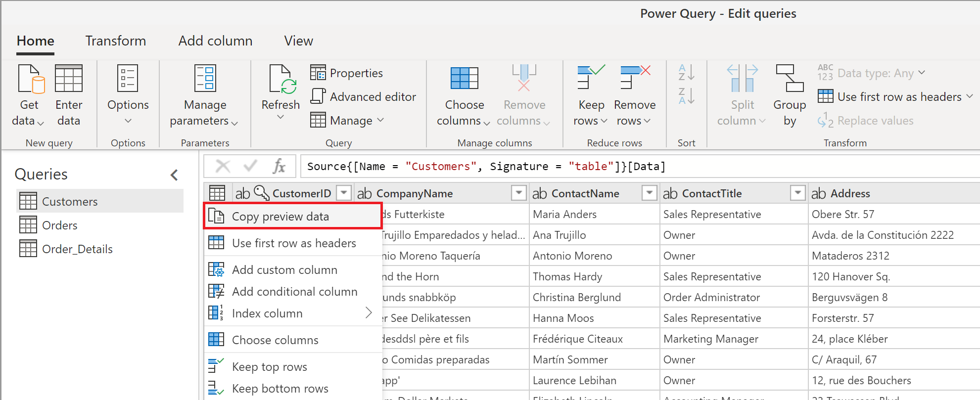Expand the ContactTitle column filter dropdown

(x=797, y=193)
